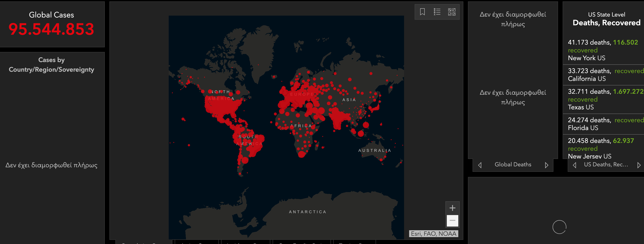Select the Global Deaths panel tab label

point(513,165)
